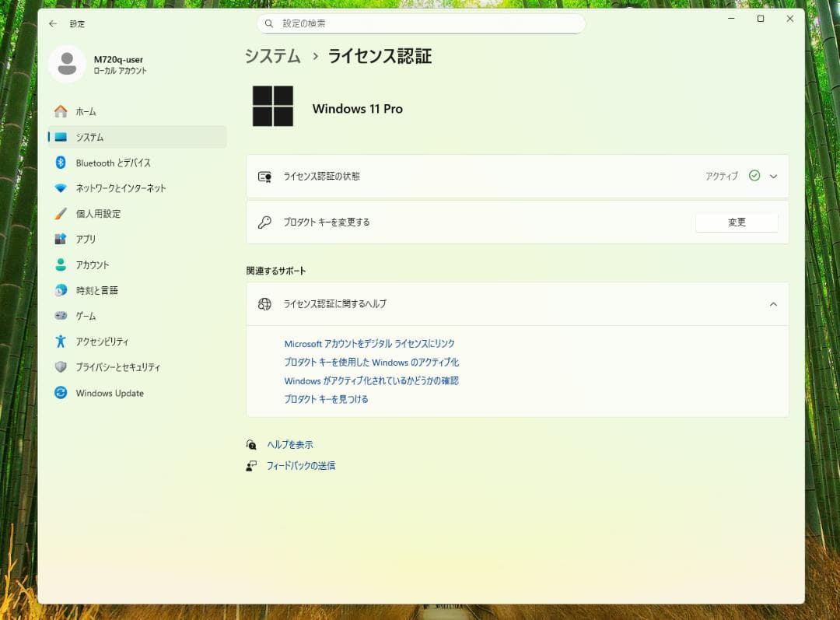
Task: Open アクセシビリティ settings icon
Action: pos(60,342)
